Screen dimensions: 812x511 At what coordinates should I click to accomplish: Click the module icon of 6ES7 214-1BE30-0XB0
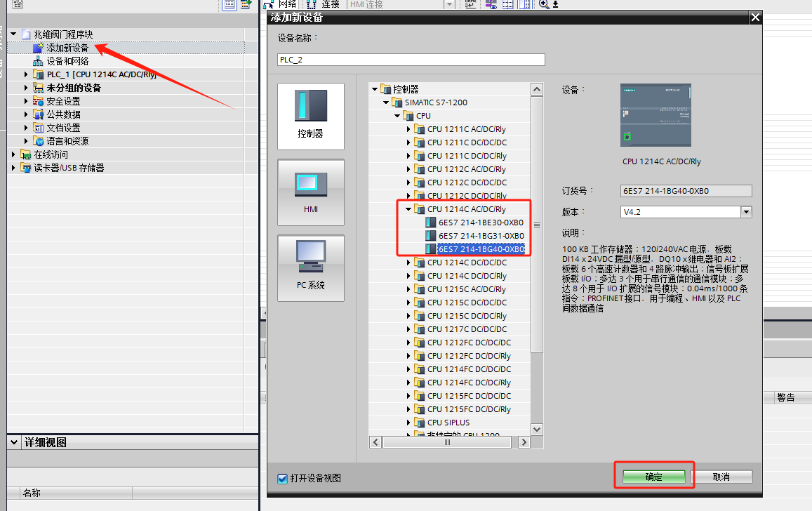430,223
